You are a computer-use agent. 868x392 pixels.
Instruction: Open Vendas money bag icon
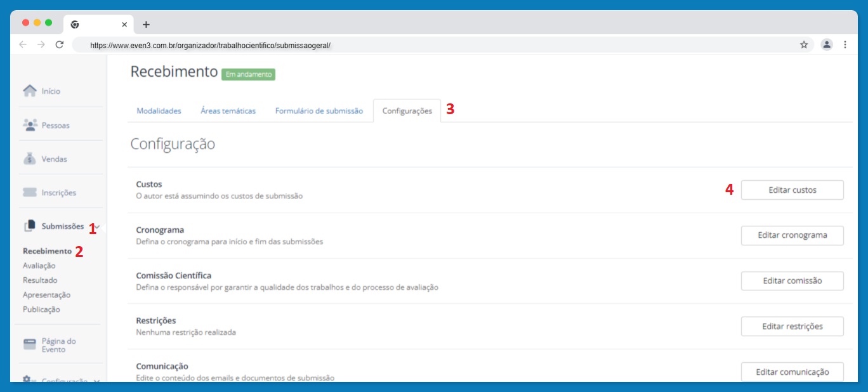click(x=30, y=159)
